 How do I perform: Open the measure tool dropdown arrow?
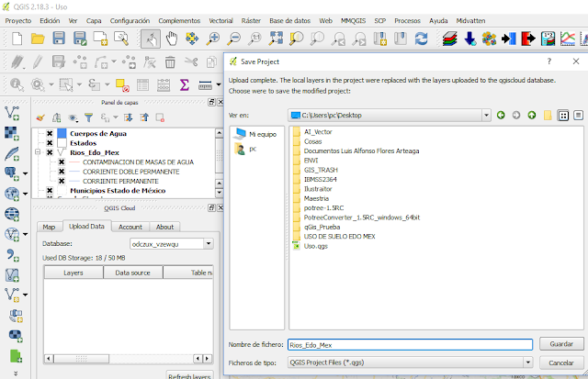pos(219,84)
